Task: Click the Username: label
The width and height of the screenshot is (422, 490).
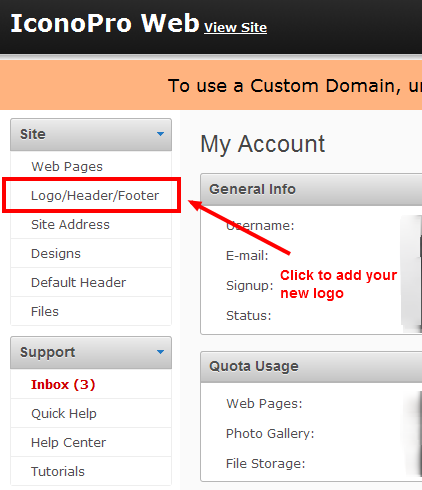Action: (x=260, y=226)
